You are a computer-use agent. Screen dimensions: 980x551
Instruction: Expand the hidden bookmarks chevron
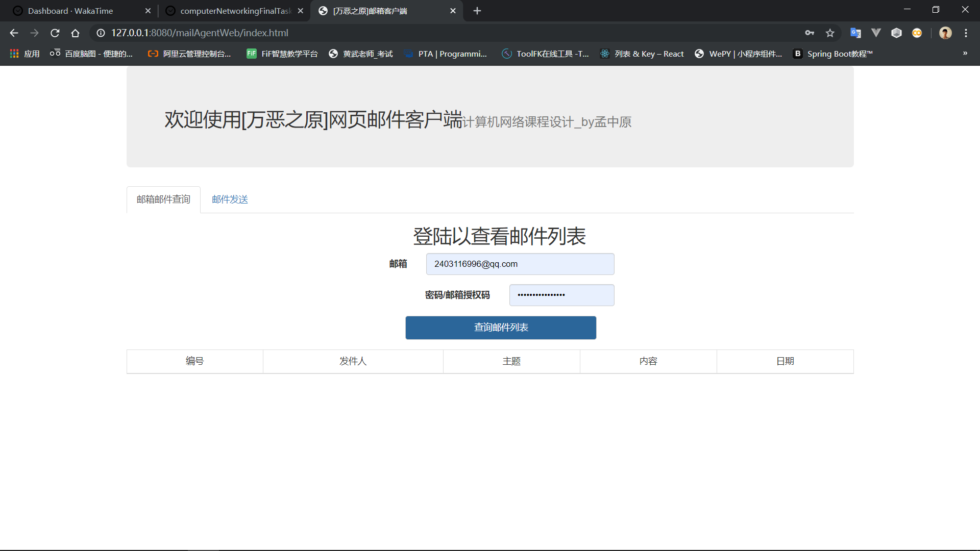tap(965, 54)
